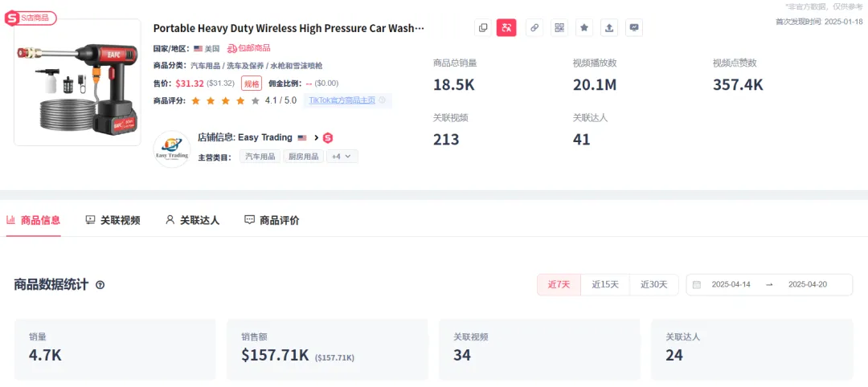Open TikTok官方商品主页 link
This screenshot has width=868, height=387.
(x=342, y=100)
